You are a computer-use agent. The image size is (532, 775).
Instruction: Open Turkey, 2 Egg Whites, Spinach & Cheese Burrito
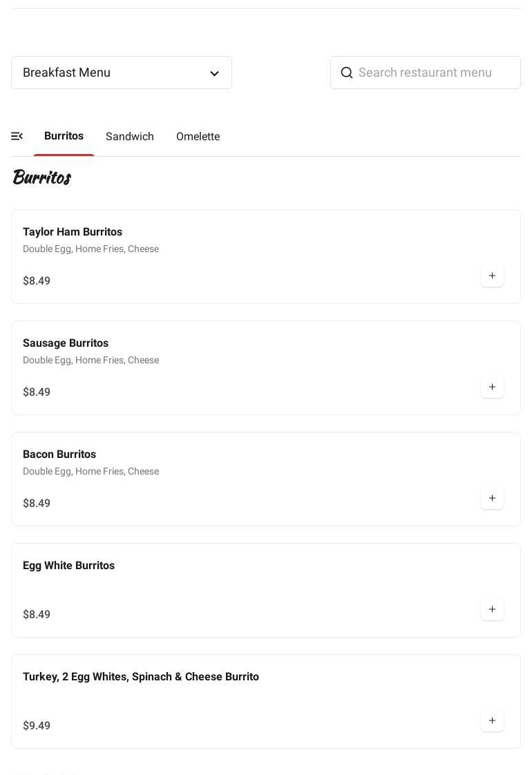tap(141, 677)
